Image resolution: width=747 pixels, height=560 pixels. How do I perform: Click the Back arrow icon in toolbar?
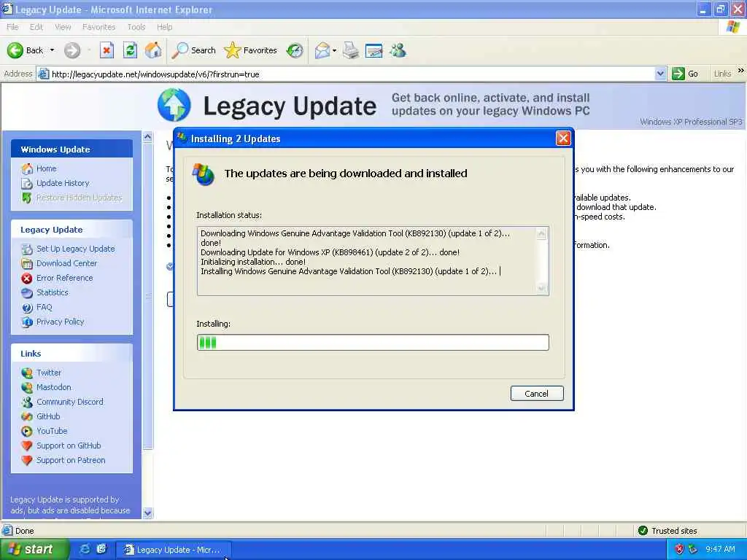click(x=15, y=50)
